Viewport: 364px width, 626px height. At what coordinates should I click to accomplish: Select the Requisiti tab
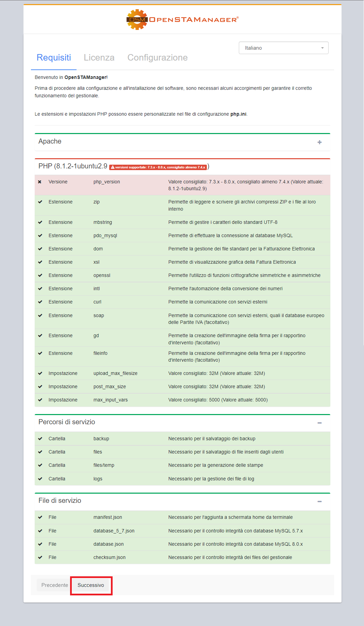(x=54, y=57)
